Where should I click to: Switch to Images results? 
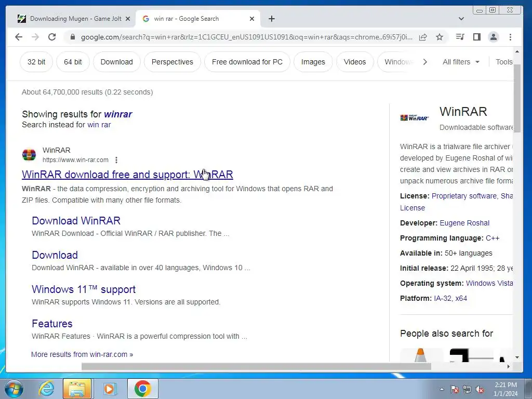coord(313,62)
